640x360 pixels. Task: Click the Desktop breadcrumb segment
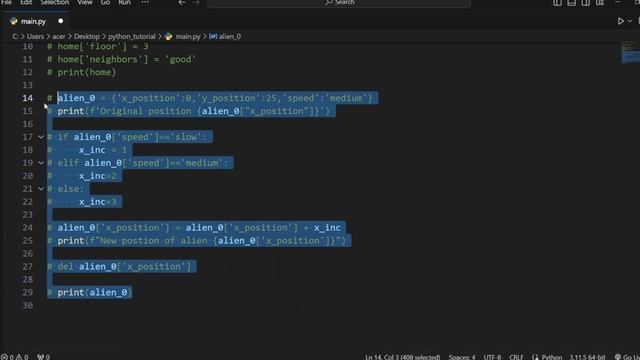point(87,36)
